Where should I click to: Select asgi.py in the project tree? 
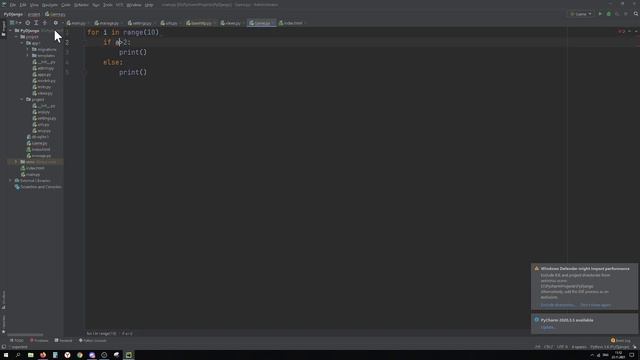pos(41,112)
